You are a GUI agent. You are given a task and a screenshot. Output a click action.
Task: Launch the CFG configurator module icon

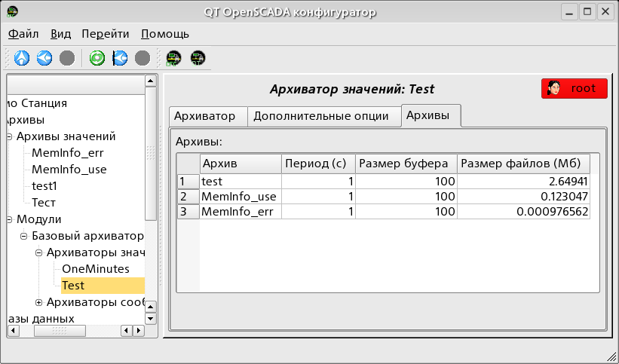(x=174, y=57)
